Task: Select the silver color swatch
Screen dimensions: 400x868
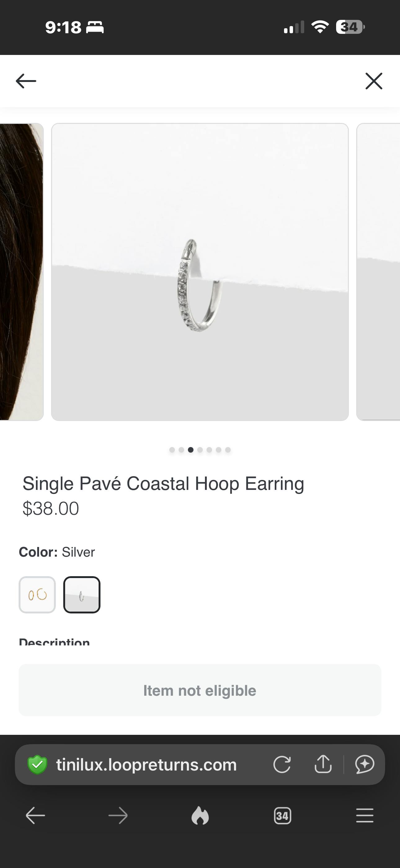Action: (x=82, y=595)
